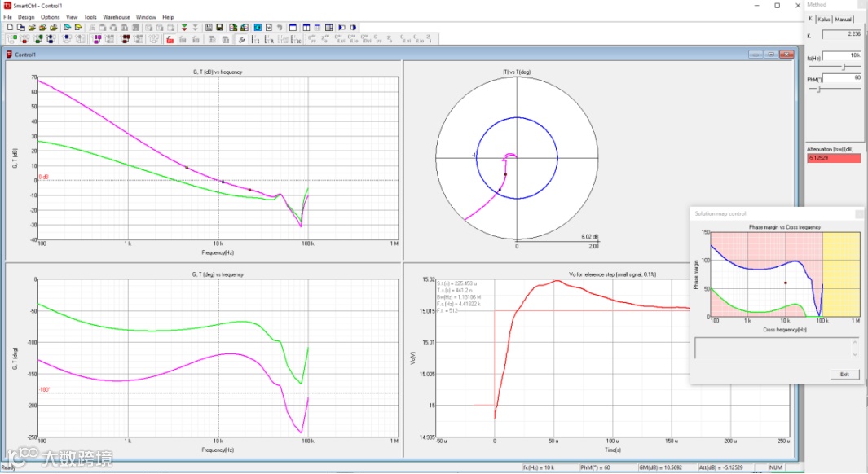
Task: Click the dark red double-loop design icon
Action: [126, 39]
